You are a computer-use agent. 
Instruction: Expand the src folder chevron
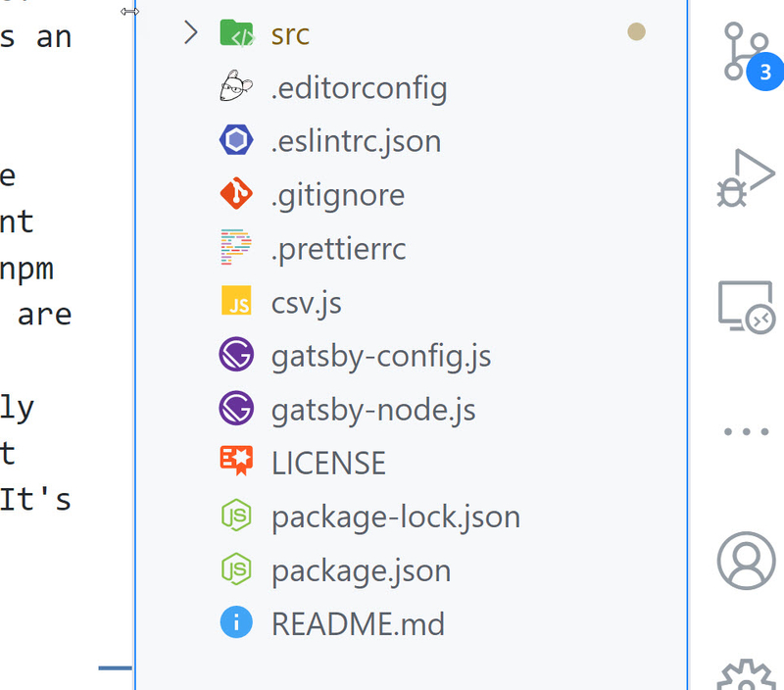(x=190, y=32)
